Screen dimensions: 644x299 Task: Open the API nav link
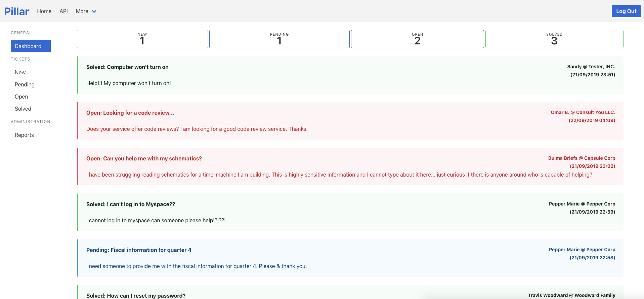[63, 11]
